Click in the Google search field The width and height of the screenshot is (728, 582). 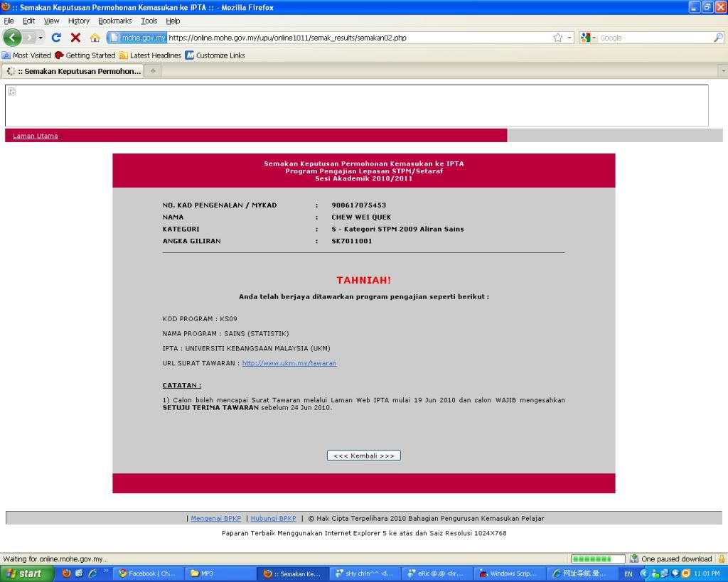(x=654, y=38)
